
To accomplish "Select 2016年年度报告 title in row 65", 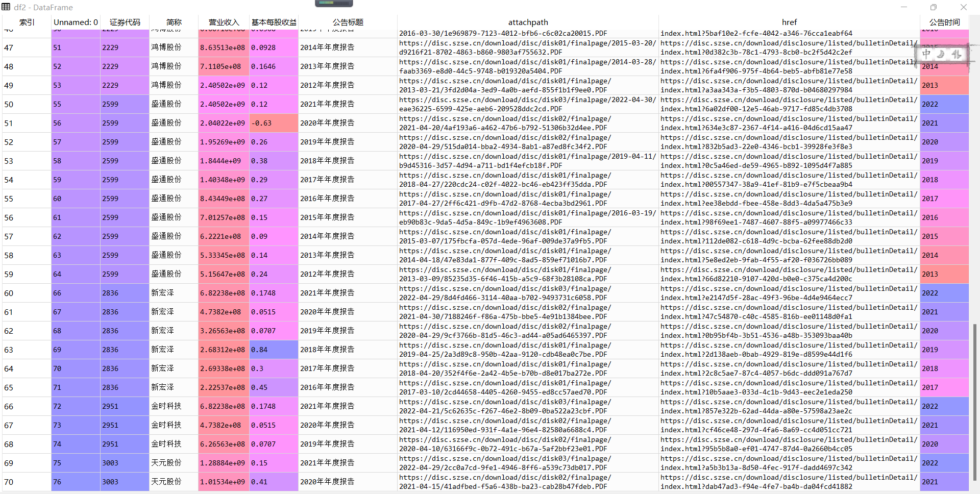I will (348, 387).
